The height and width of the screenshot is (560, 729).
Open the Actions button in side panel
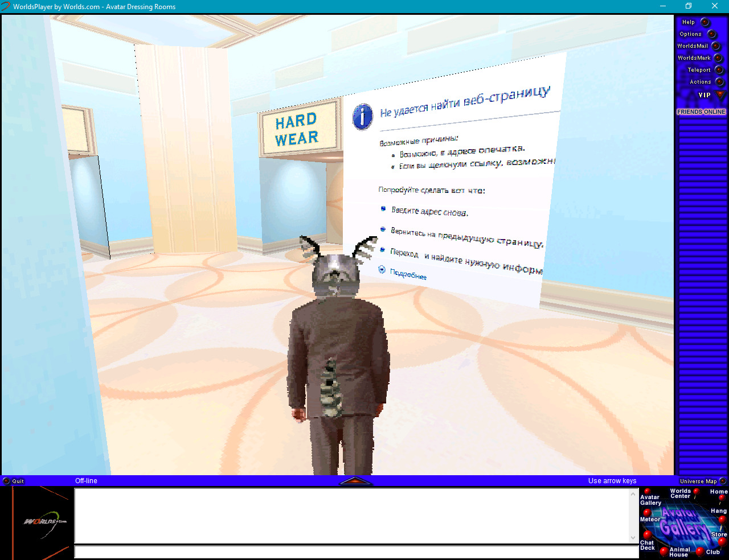[x=719, y=82]
